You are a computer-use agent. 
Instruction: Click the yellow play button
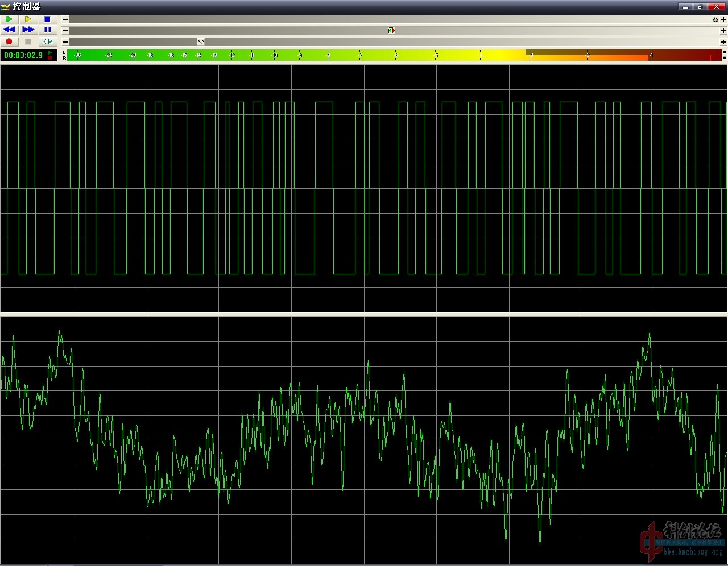click(x=28, y=19)
